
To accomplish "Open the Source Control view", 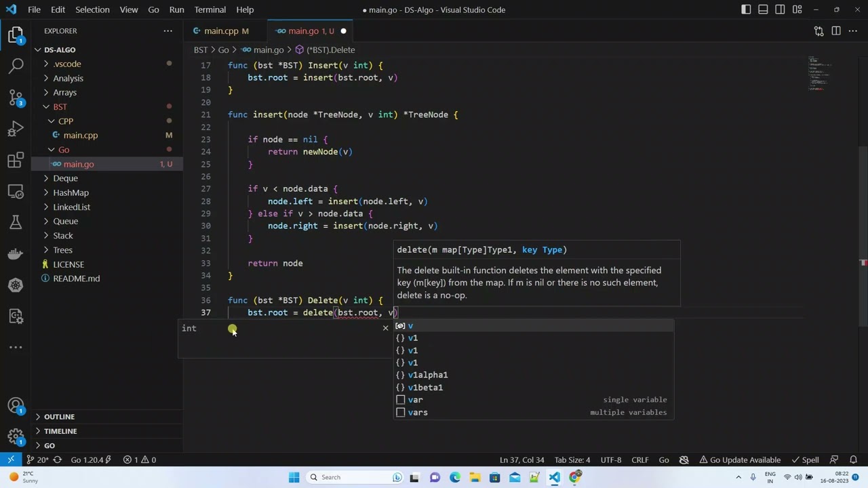I will [16, 98].
